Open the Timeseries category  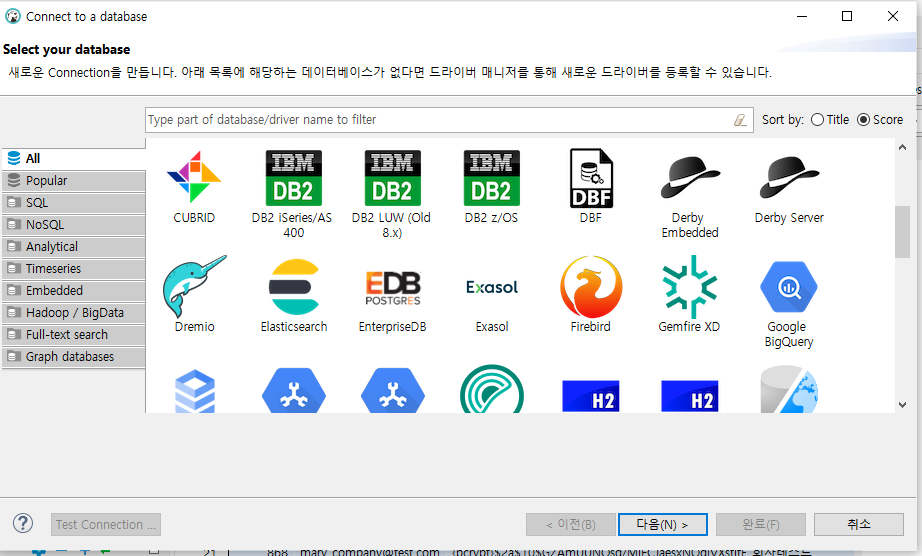(74, 269)
